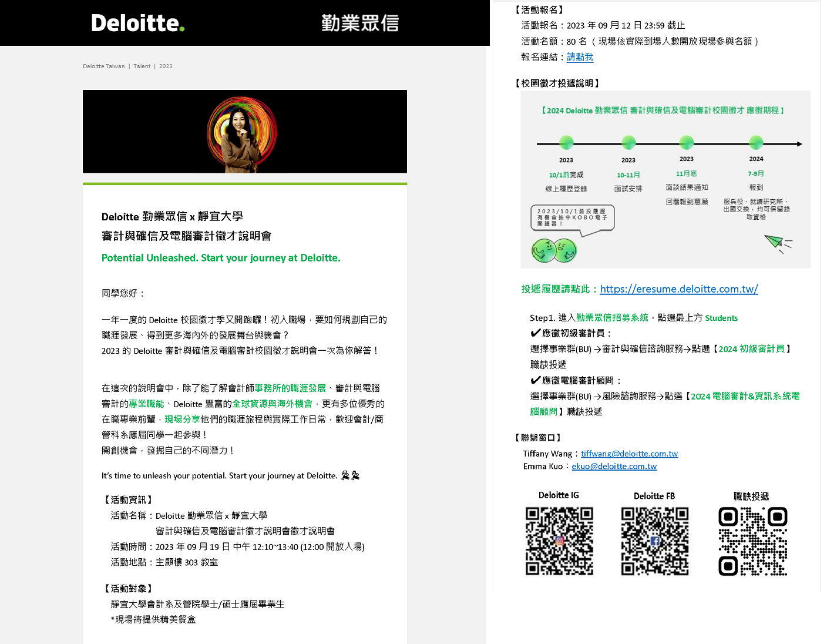The image size is (827, 644).
Task: Click the speech bubble about KOBO e-reader
Action: [572, 220]
